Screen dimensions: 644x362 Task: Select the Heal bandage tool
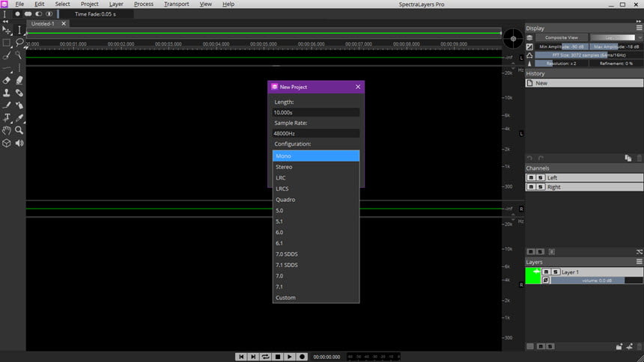point(19,93)
